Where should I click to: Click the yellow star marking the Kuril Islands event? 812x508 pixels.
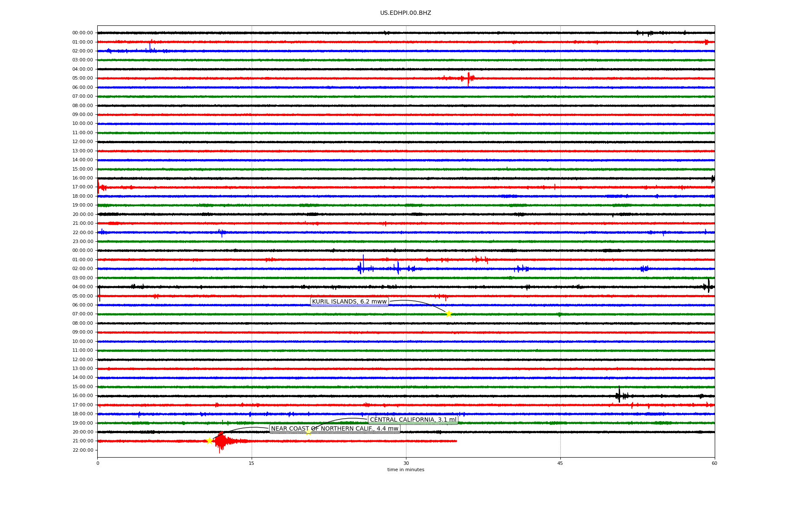(x=449, y=314)
